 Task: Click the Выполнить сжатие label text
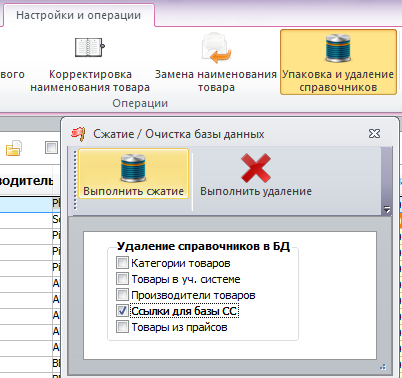(x=133, y=191)
